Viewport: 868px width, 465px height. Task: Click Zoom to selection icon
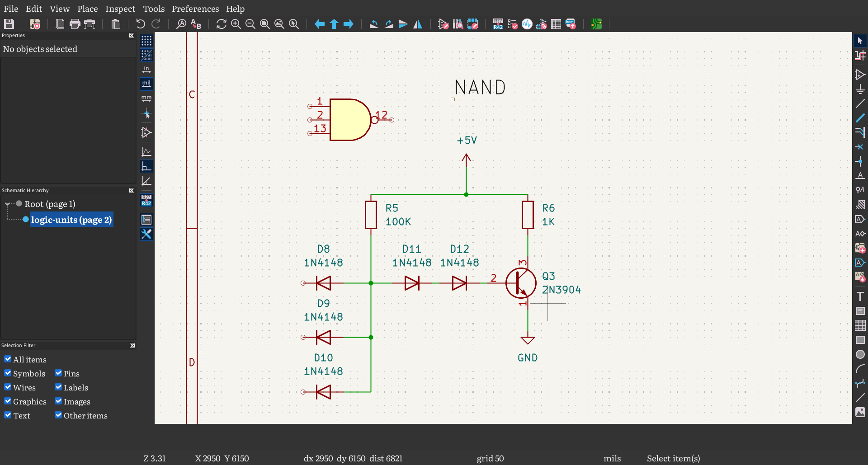(x=294, y=24)
